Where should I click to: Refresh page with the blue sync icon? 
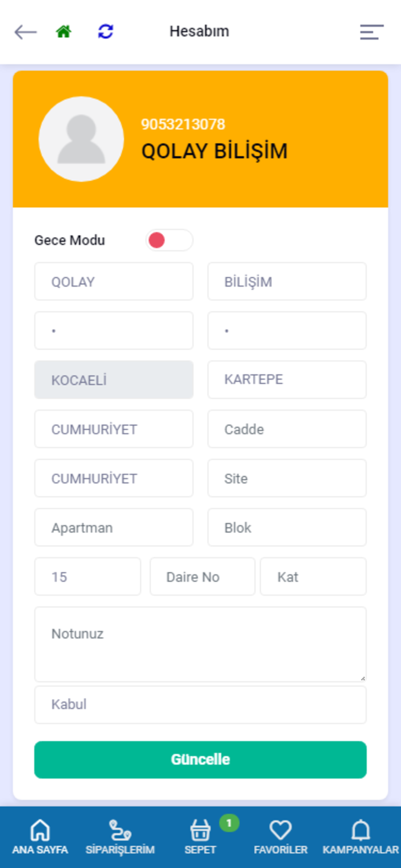click(105, 32)
